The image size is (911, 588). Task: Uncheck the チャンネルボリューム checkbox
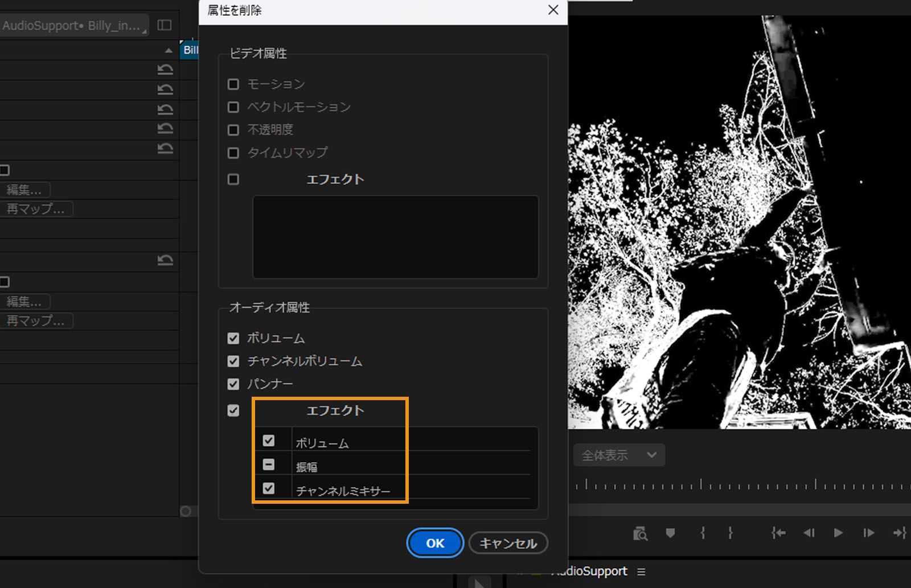[x=233, y=361]
